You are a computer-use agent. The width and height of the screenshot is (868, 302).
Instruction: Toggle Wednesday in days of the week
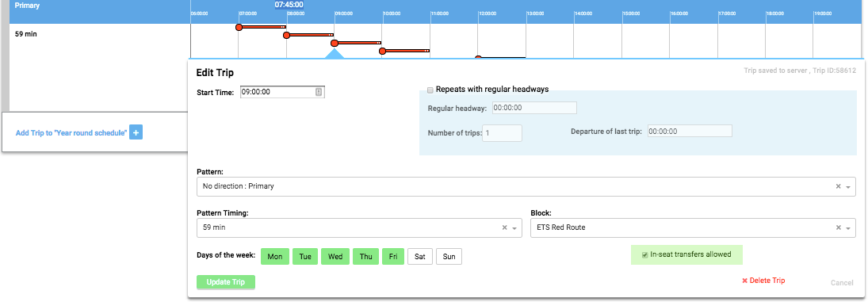[335, 257]
